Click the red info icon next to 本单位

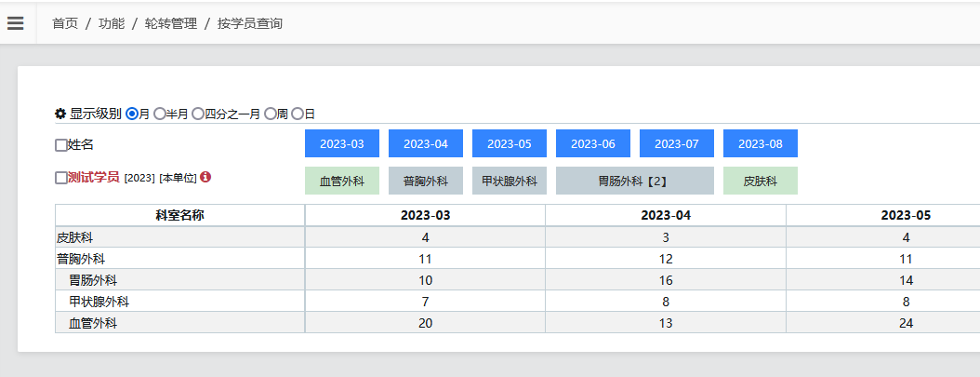pyautogui.click(x=205, y=177)
